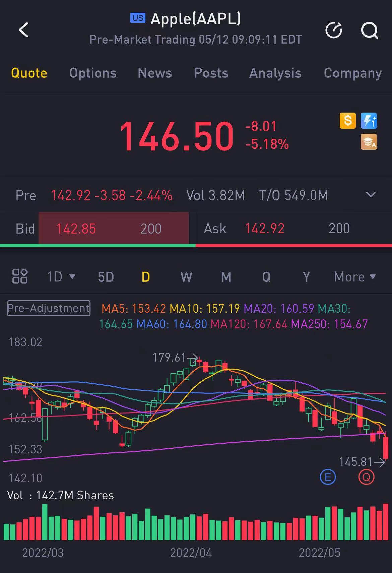This screenshot has height=573, width=392.
Task: Tap the blue E earnings marker
Action: 328,477
